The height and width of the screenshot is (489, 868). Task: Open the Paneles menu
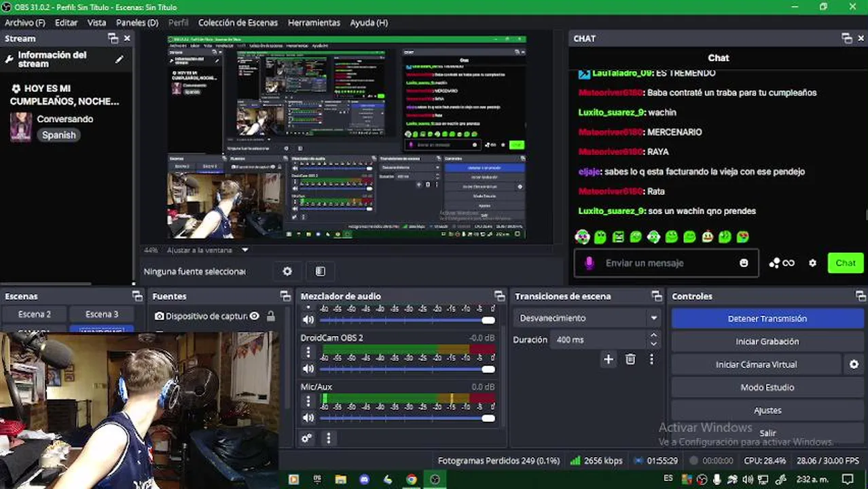[137, 22]
